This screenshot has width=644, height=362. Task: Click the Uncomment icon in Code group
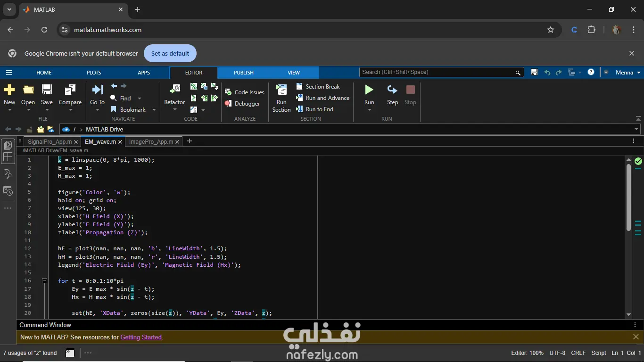[204, 86]
